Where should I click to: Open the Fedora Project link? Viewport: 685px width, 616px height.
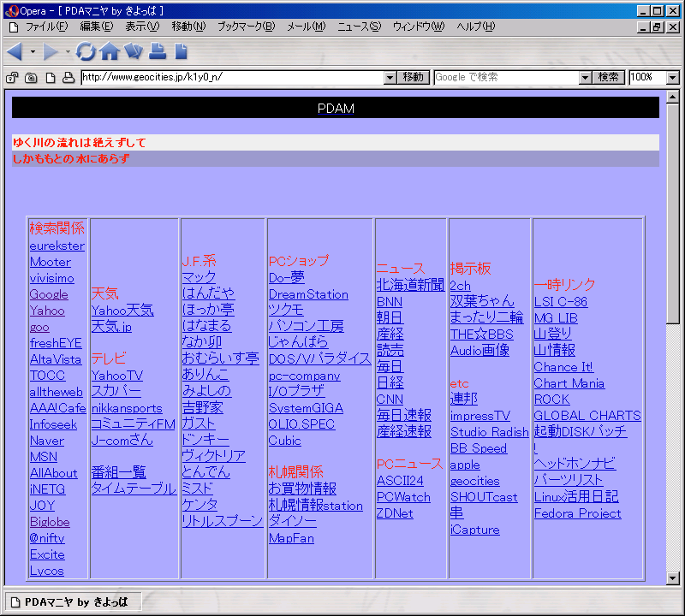(x=577, y=513)
